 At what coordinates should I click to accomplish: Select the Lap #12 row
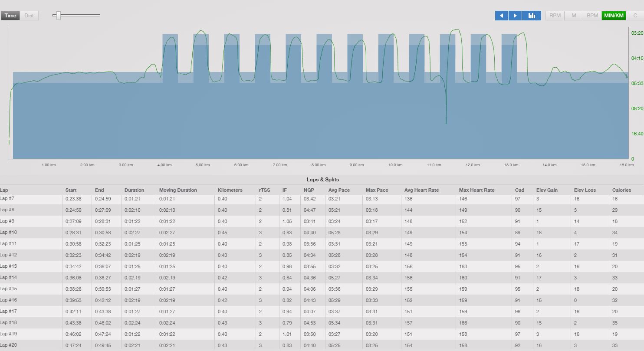coord(322,255)
